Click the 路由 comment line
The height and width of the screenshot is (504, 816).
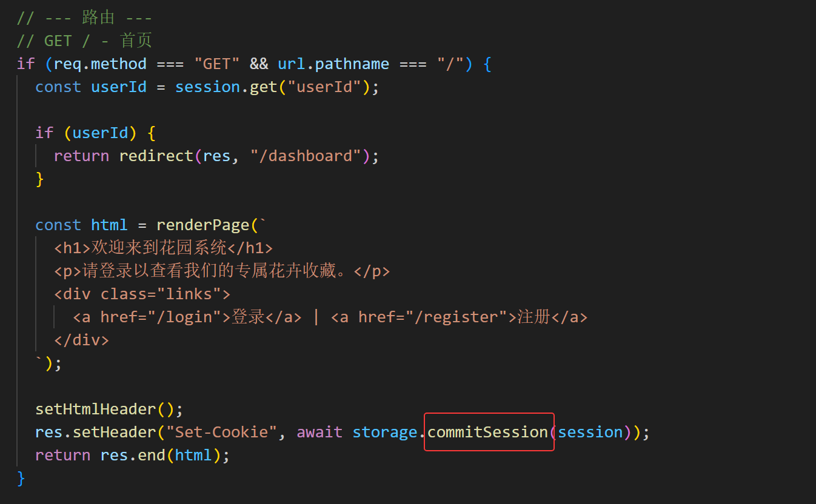click(x=84, y=18)
